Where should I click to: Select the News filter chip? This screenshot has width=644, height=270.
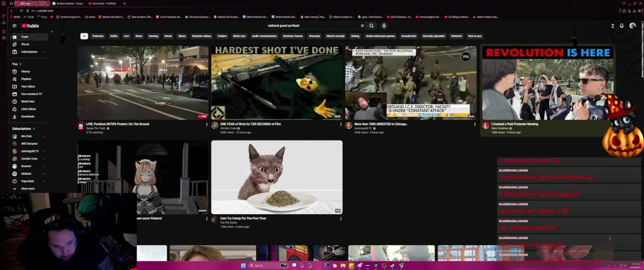click(139, 36)
